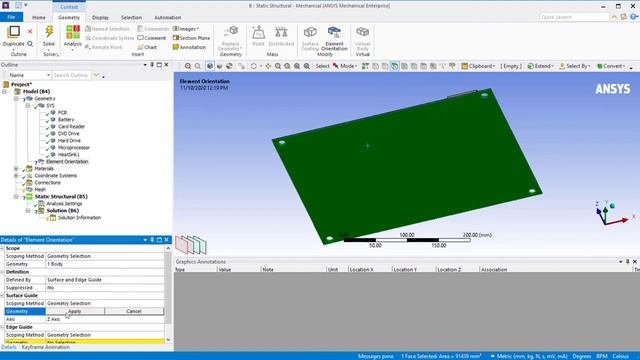The width and height of the screenshot is (640, 360).
Task: Click in the Quick Launch search field
Action: [574, 17]
